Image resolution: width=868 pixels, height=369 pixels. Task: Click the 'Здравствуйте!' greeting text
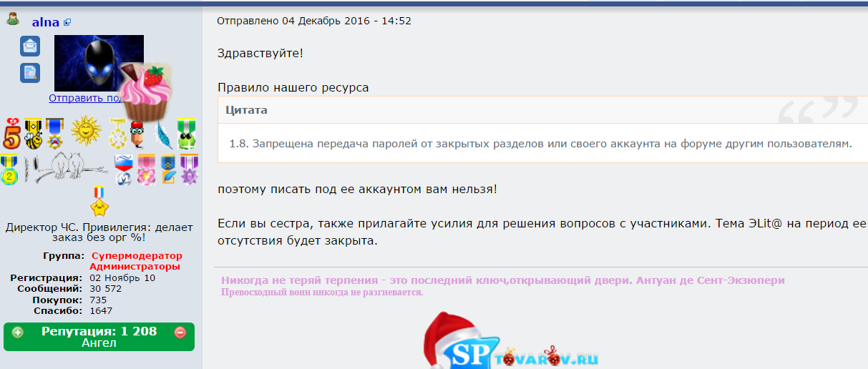point(260,54)
